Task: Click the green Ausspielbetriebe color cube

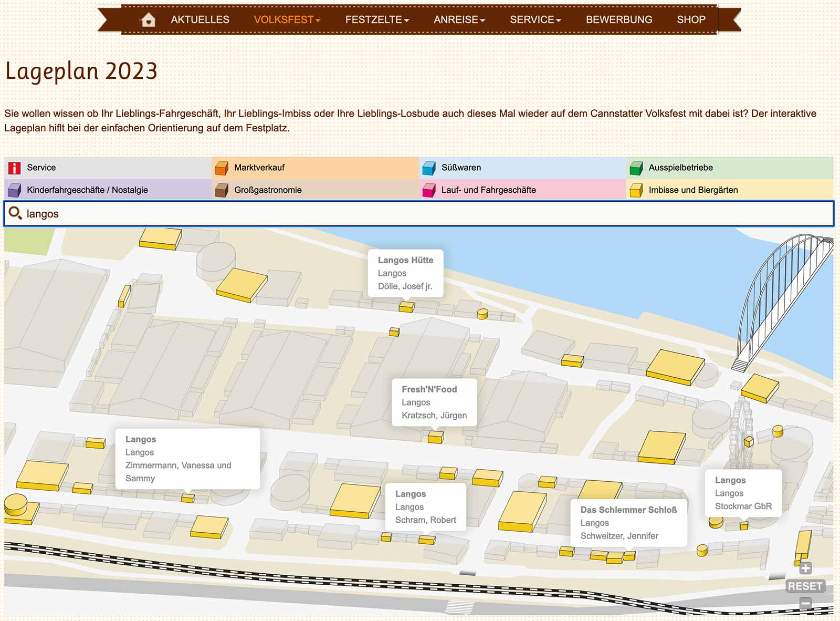Action: pyautogui.click(x=636, y=168)
